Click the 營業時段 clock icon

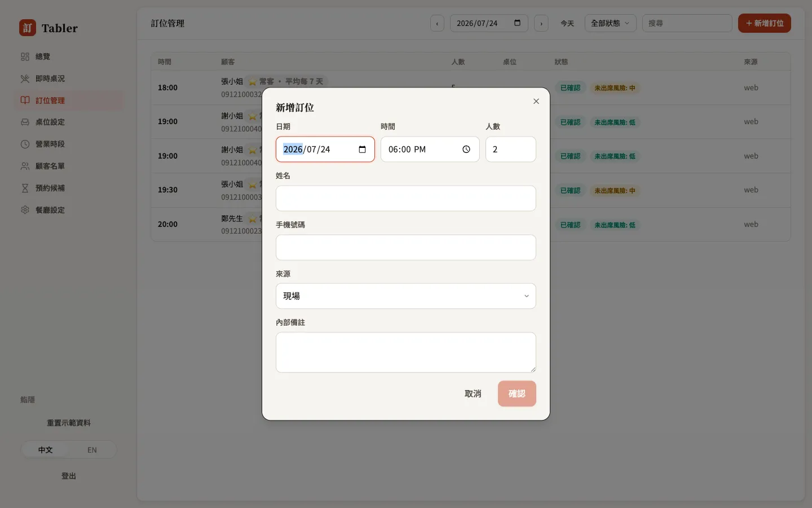click(25, 144)
